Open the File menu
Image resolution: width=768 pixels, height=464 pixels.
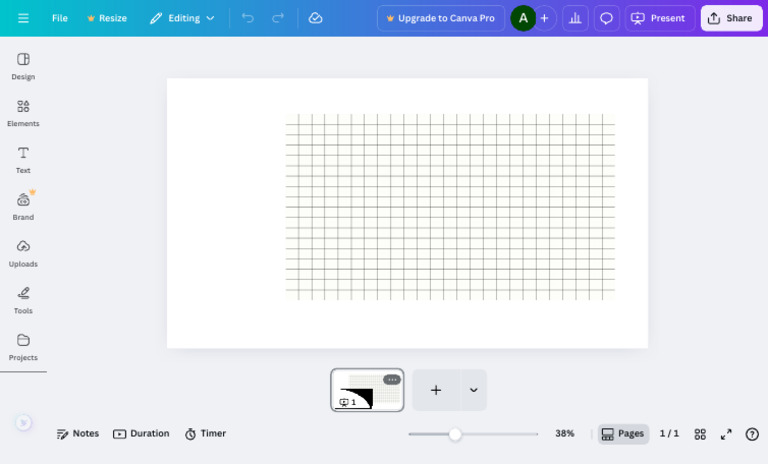coord(60,18)
